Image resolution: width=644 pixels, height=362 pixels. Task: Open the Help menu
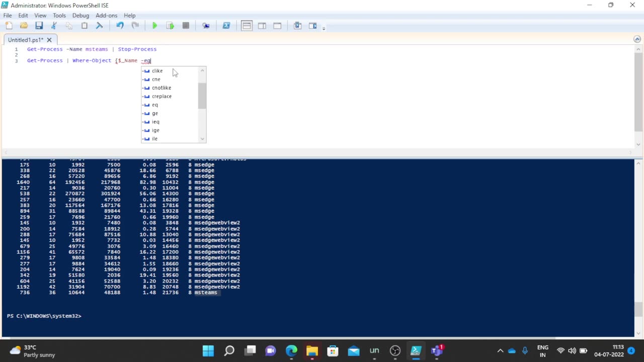click(x=130, y=16)
